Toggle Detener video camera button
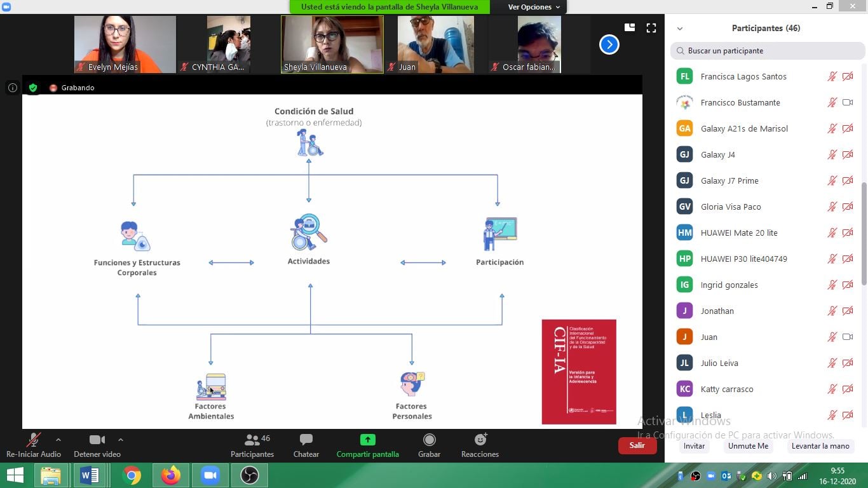This screenshot has width=868, height=488. 97,440
